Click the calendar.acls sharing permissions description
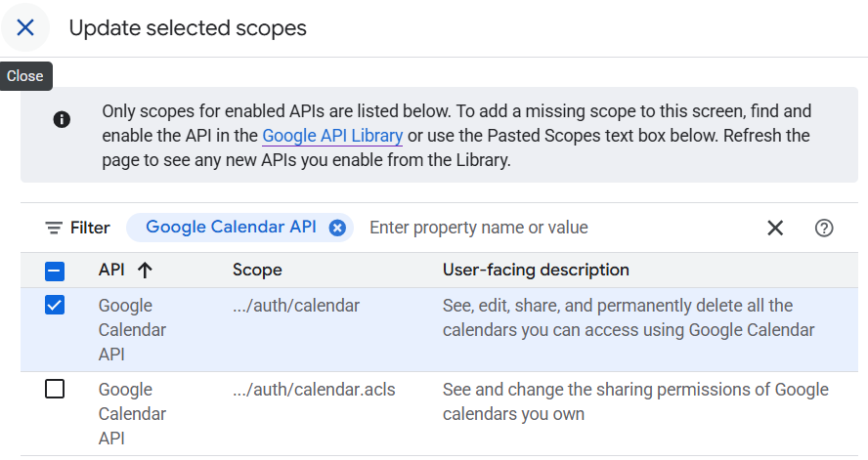868x460 pixels. 635,401
